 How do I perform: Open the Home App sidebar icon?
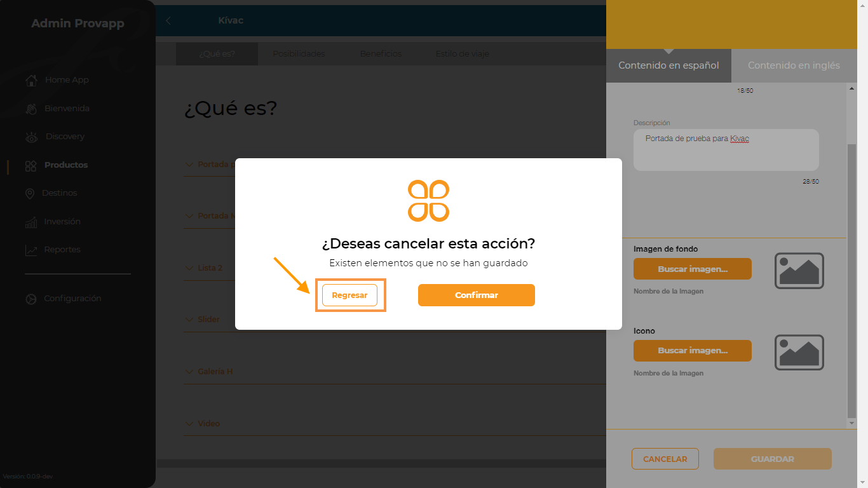pyautogui.click(x=31, y=80)
